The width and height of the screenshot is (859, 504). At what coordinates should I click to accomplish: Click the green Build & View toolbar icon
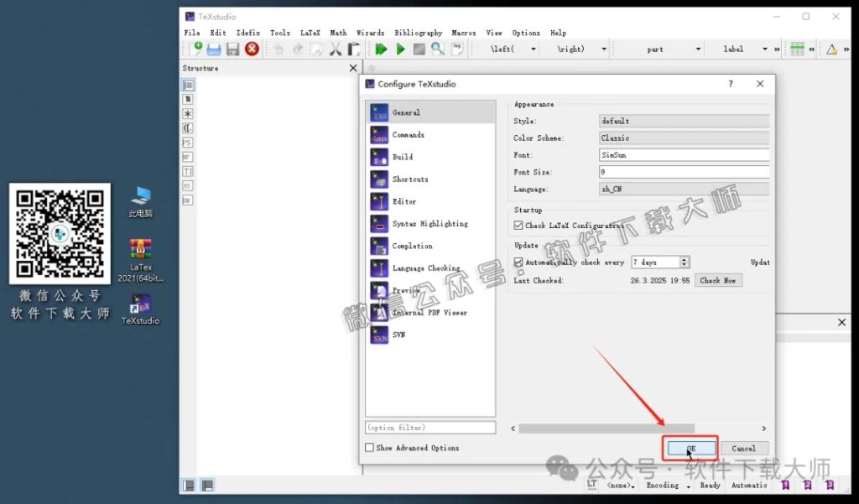(x=381, y=49)
